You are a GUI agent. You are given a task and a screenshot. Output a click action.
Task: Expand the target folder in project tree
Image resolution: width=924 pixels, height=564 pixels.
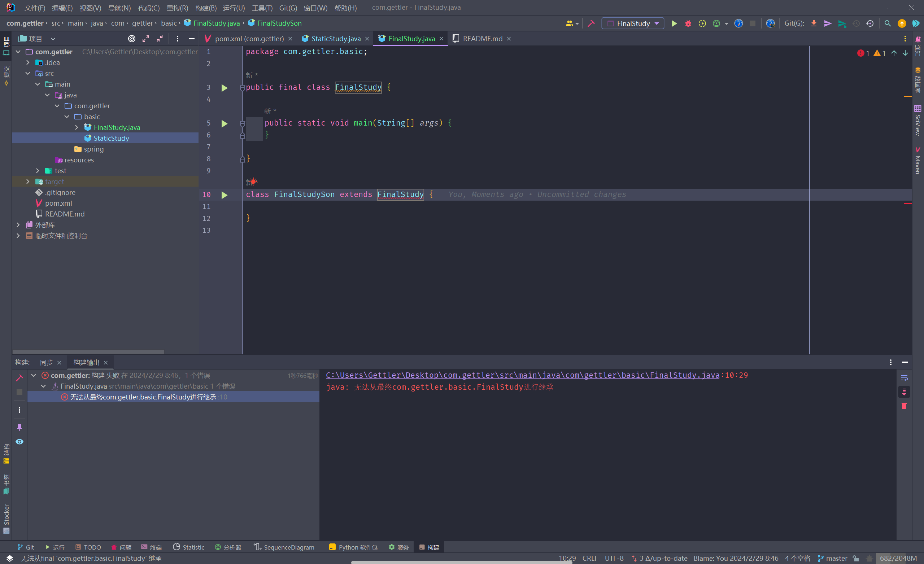coord(28,182)
